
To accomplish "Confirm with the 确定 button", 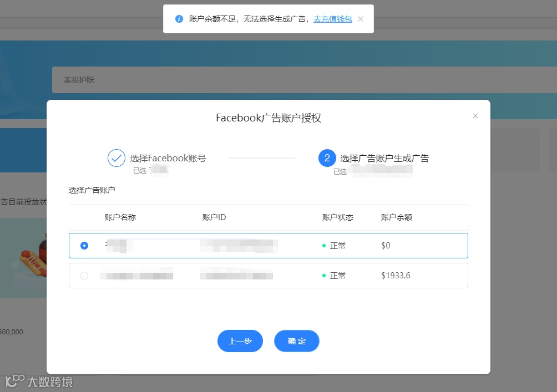I will click(x=296, y=341).
